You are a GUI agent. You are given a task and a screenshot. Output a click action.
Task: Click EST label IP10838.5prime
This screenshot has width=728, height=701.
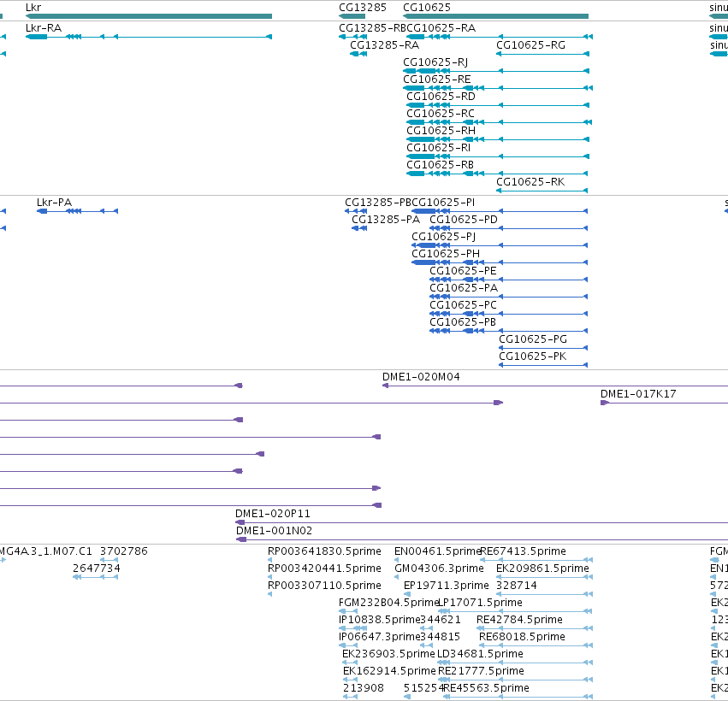[379, 620]
